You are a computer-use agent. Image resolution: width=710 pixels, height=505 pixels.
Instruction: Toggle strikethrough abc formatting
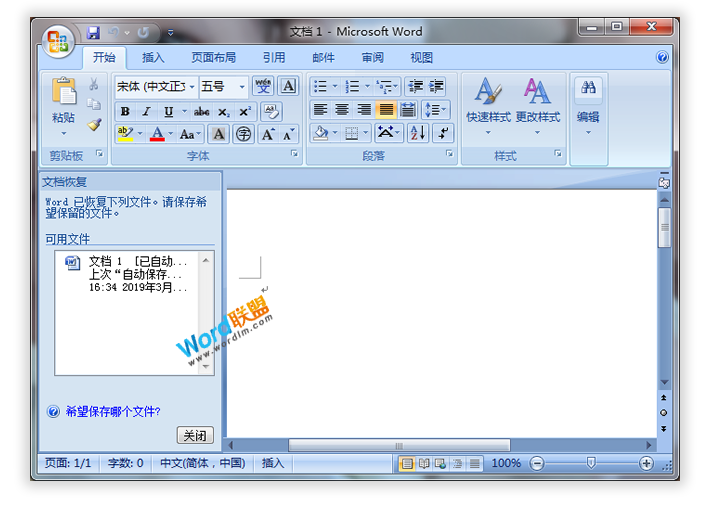point(201,111)
